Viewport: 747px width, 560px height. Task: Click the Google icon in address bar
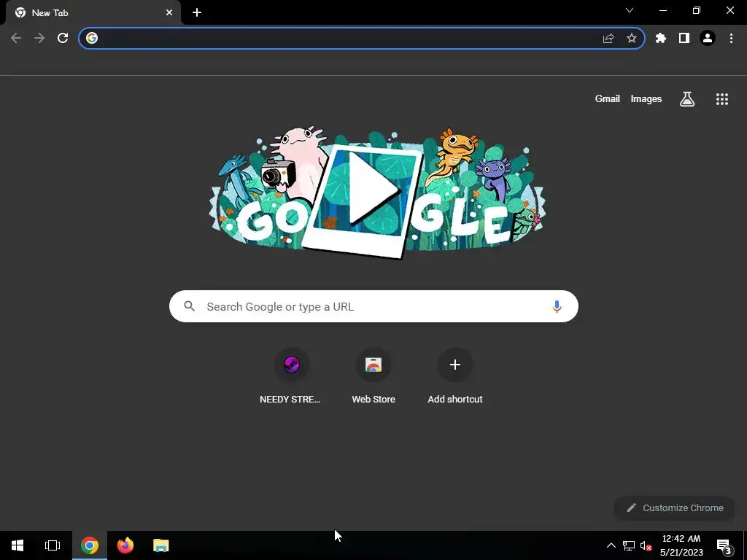[x=92, y=38]
